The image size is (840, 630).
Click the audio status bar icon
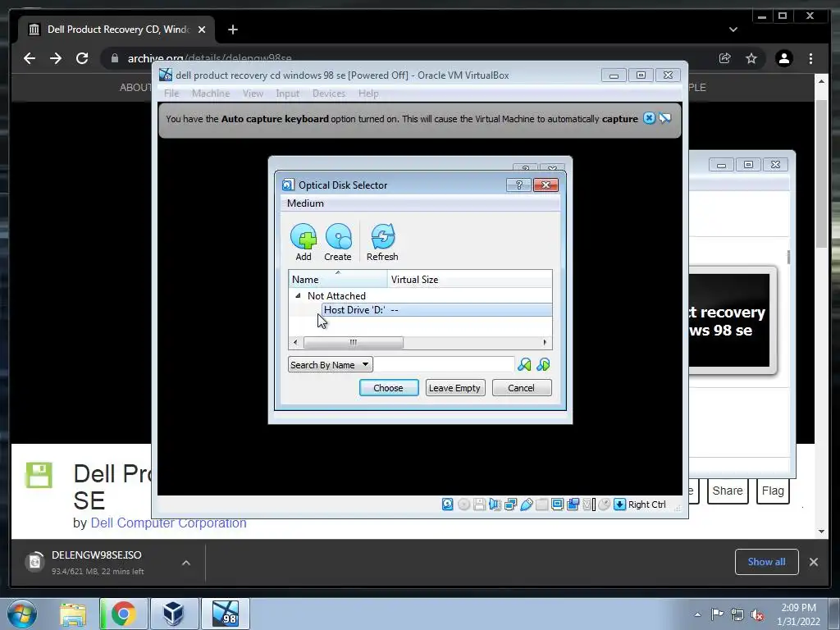[495, 504]
